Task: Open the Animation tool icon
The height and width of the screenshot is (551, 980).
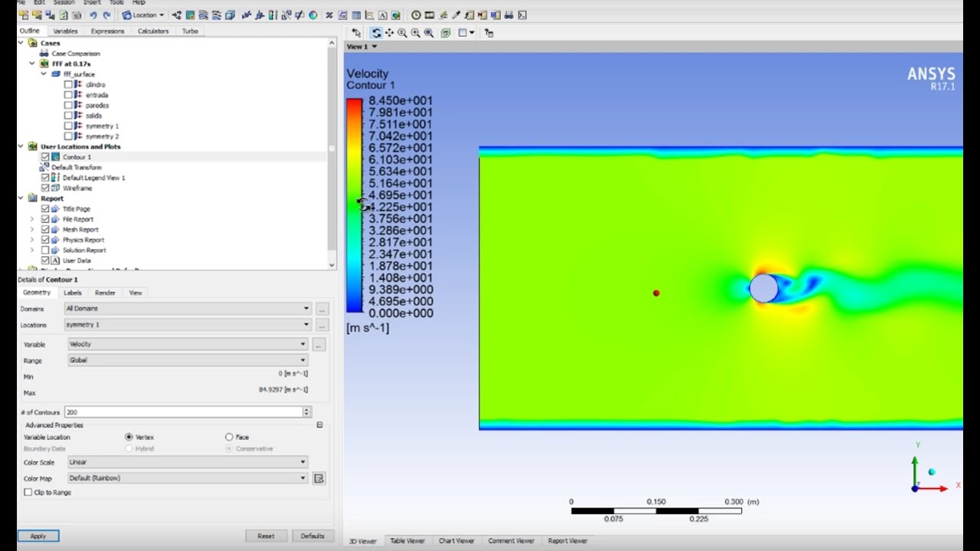Action: click(x=430, y=15)
